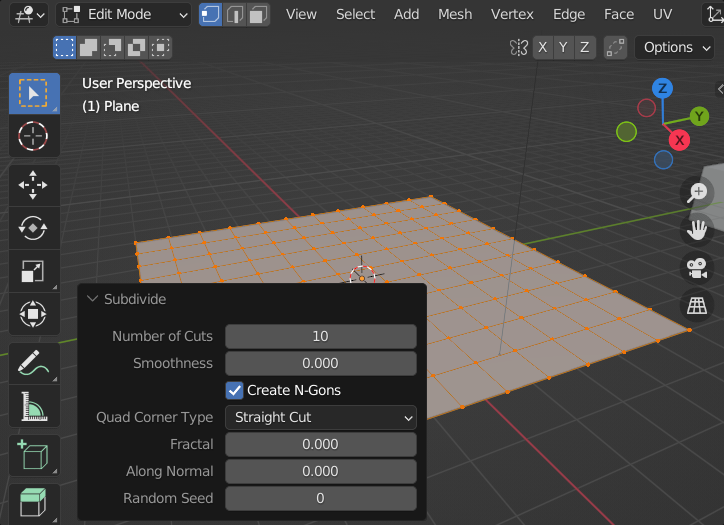The width and height of the screenshot is (724, 525).
Task: Collapse the Subdivide panel
Action: click(93, 299)
